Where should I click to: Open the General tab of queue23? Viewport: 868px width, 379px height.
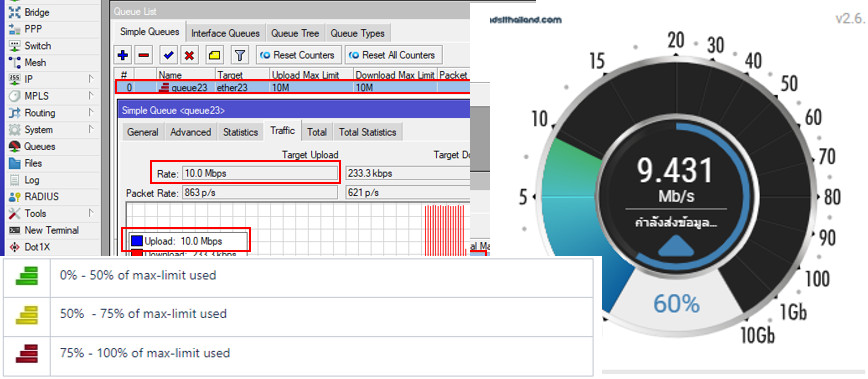(x=143, y=132)
